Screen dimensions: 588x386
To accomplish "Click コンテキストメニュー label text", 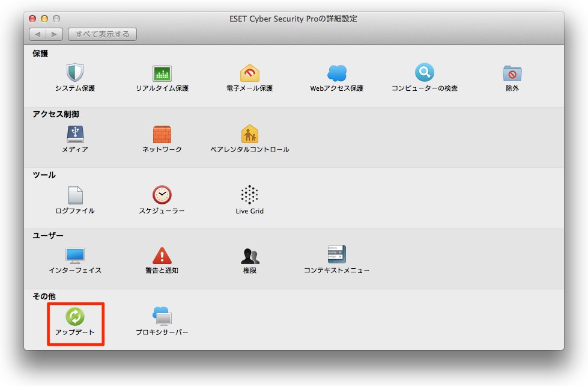I will [x=337, y=271].
